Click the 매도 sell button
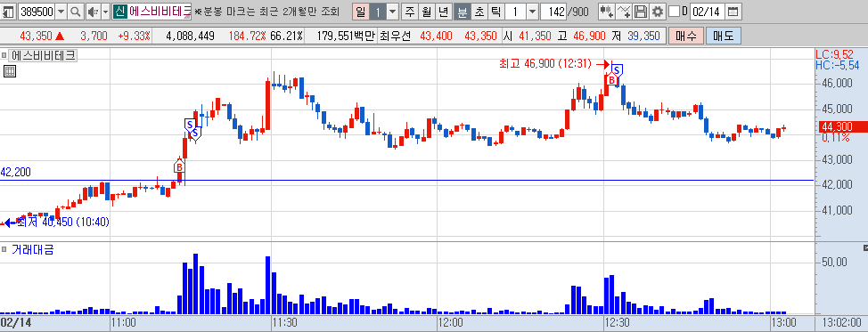Screen dimensions: 868x332 [724, 36]
